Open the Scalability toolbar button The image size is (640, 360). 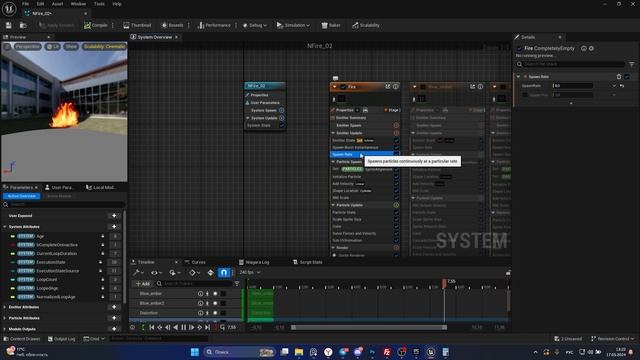click(x=366, y=25)
